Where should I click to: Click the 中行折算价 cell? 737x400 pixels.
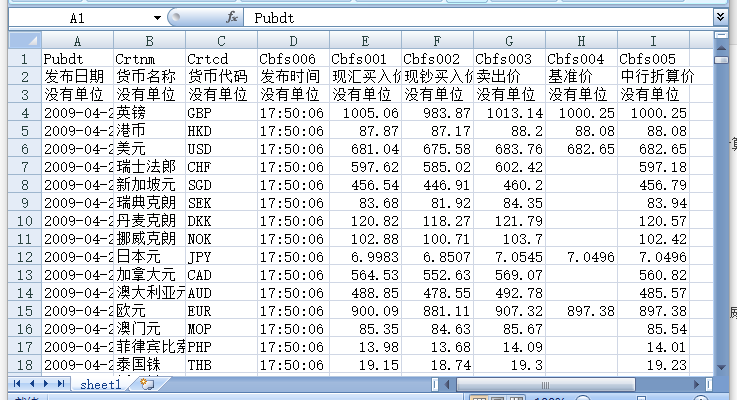click(x=653, y=77)
